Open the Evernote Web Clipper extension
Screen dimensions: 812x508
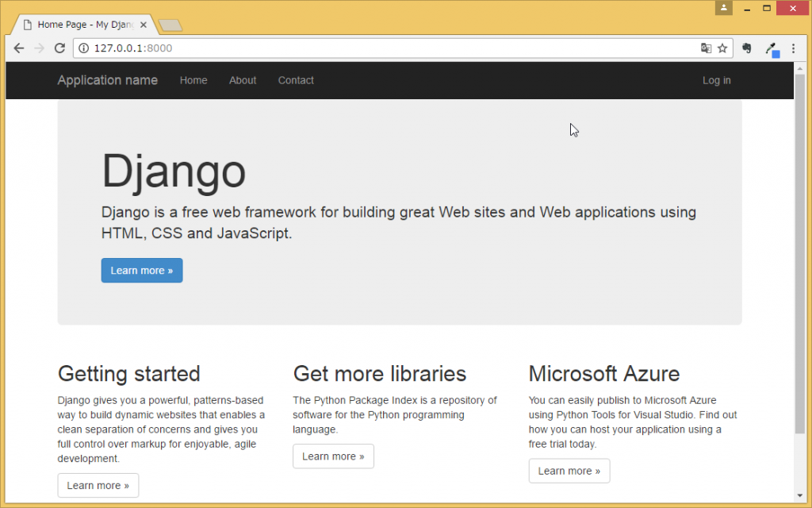pyautogui.click(x=746, y=48)
